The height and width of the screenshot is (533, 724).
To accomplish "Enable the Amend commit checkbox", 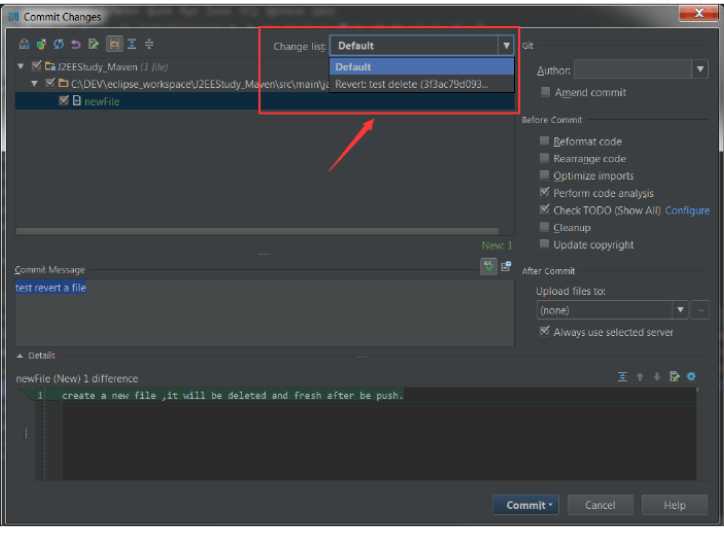I will coord(545,92).
